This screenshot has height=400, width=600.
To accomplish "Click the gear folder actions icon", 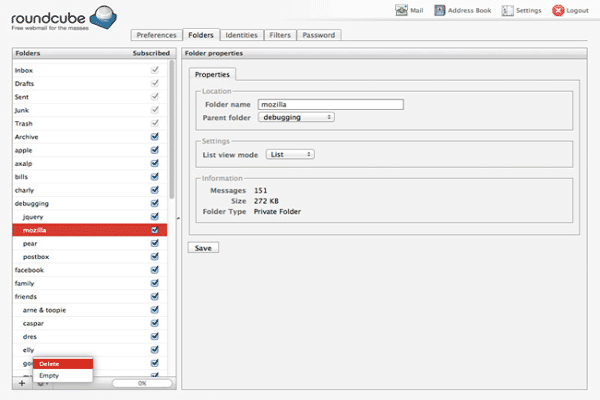I will (42, 383).
